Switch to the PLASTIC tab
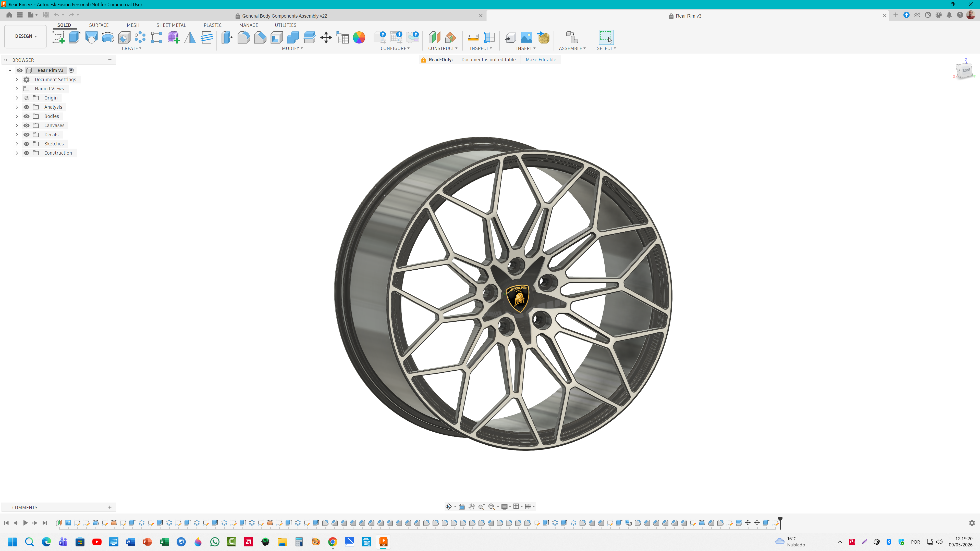The width and height of the screenshot is (980, 551). tap(212, 25)
